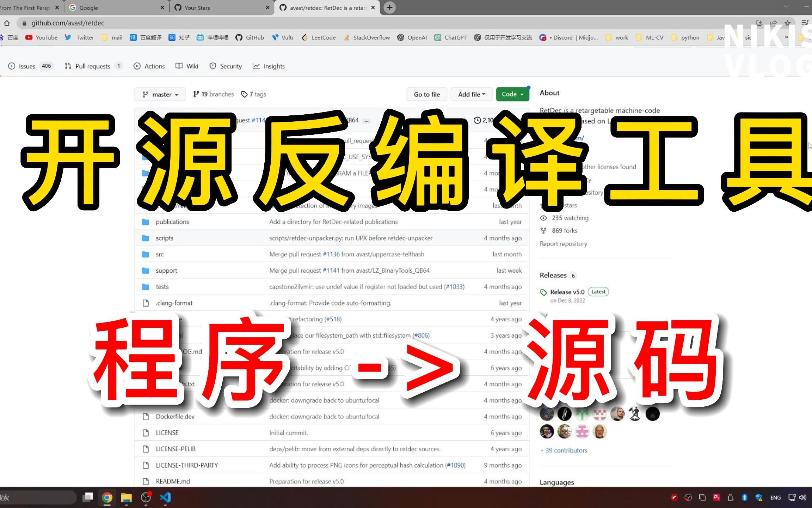Open the YouTube bookmark
The height and width of the screenshot is (508, 812).
(42, 38)
